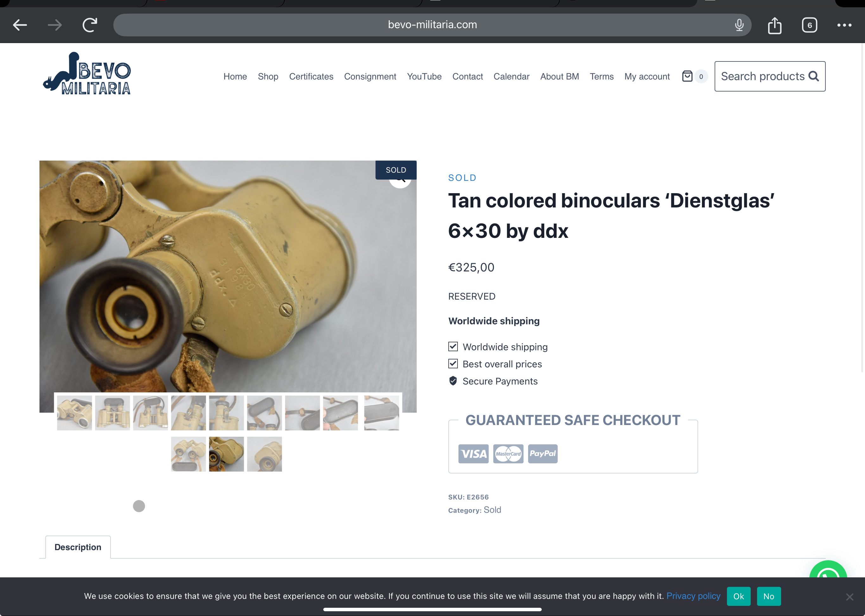The height and width of the screenshot is (616, 865).
Task: Reload the page with the refresh icon
Action: pyautogui.click(x=90, y=25)
